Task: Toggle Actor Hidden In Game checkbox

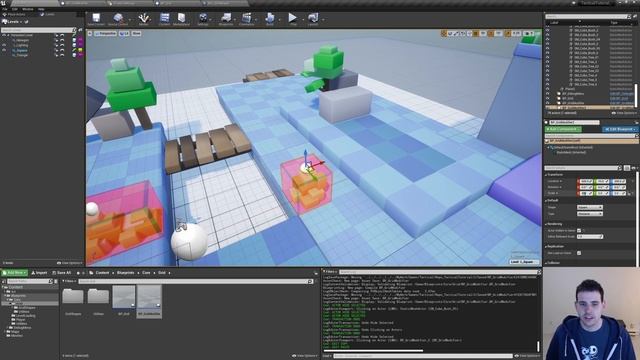Action: tap(579, 231)
